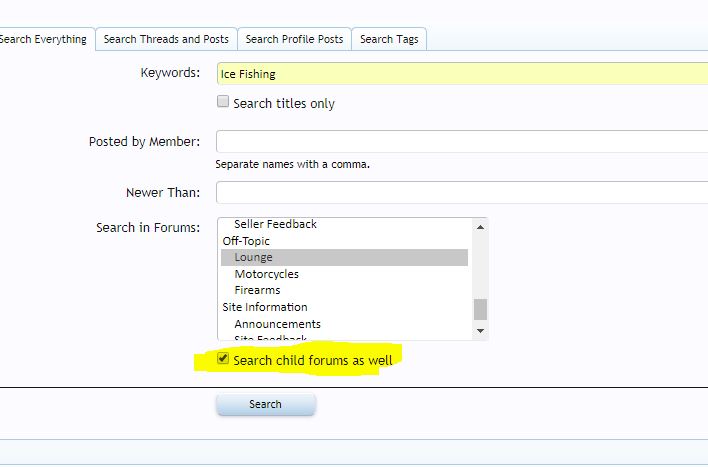Click the forum list scroll down arrow
The height and width of the screenshot is (467, 708).
pyautogui.click(x=480, y=331)
